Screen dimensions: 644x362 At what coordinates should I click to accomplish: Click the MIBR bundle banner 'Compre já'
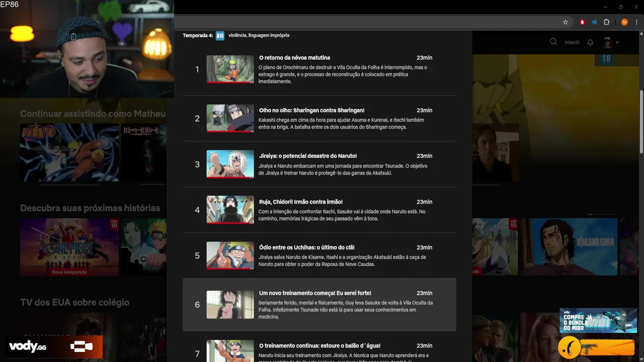598,321
